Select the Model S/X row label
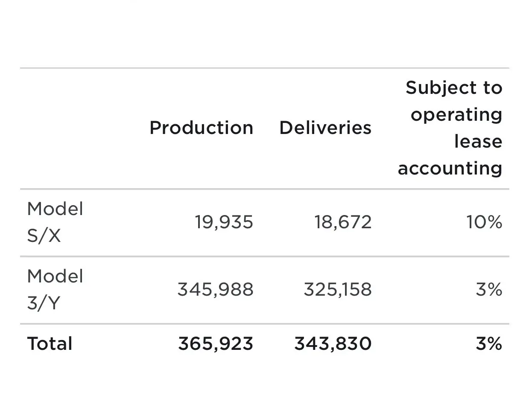Image resolution: width=532 pixels, height=413 pixels. coord(55,222)
